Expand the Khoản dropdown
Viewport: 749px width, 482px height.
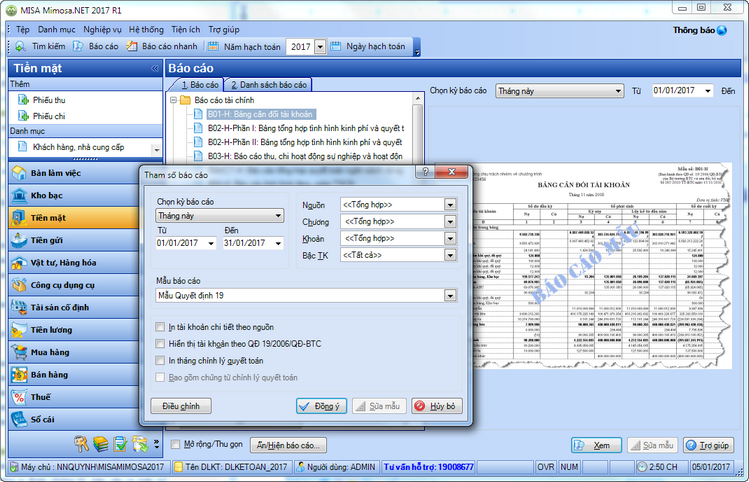pyautogui.click(x=450, y=238)
